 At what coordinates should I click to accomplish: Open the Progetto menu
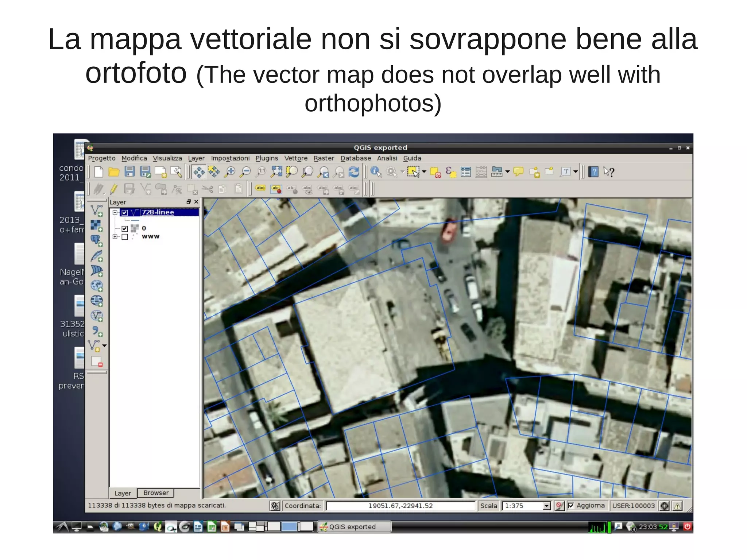click(102, 158)
